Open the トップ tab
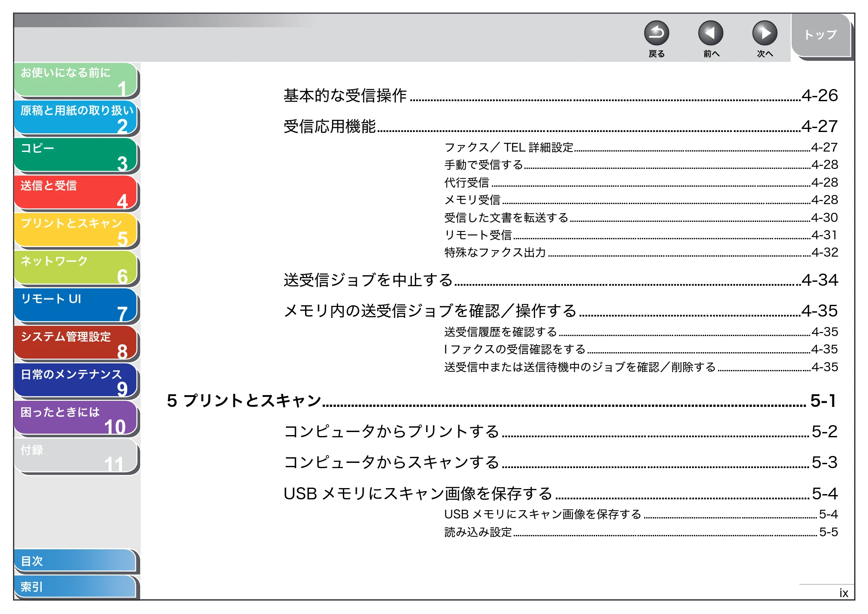 click(821, 35)
